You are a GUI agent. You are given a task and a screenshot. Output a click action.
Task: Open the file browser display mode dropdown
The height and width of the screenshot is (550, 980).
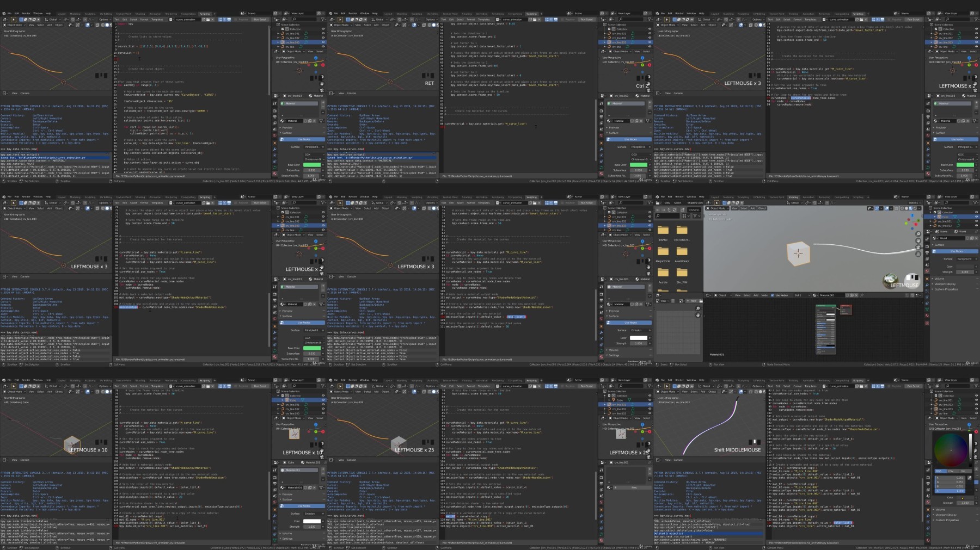685,216
